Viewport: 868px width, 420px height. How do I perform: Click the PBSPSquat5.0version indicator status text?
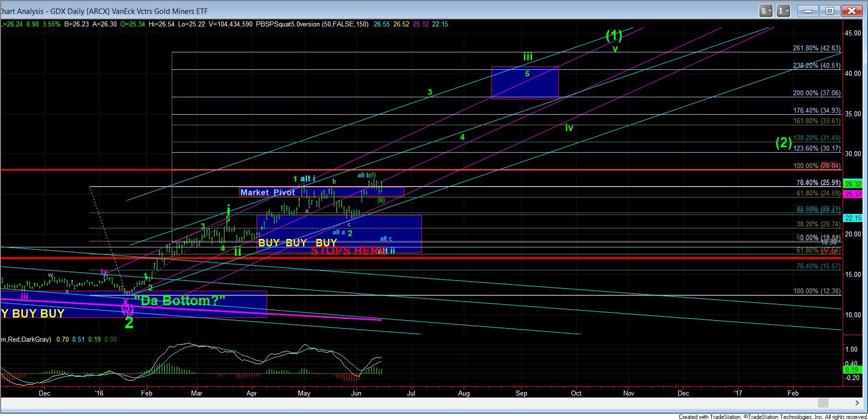click(287, 24)
